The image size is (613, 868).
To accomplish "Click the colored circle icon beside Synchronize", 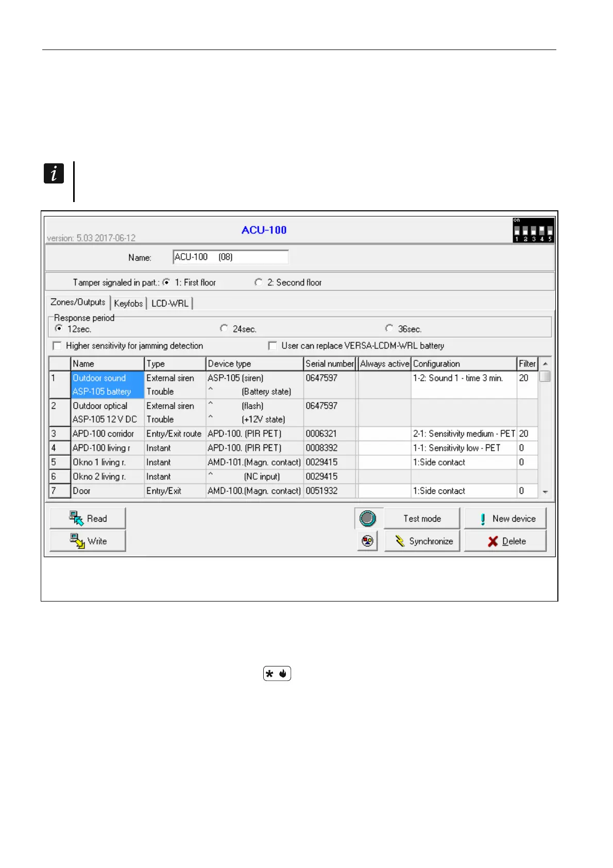I will point(367,541).
